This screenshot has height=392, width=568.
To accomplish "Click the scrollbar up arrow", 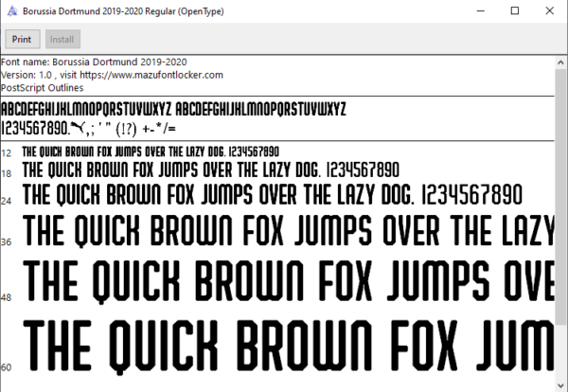I will pyautogui.click(x=560, y=62).
